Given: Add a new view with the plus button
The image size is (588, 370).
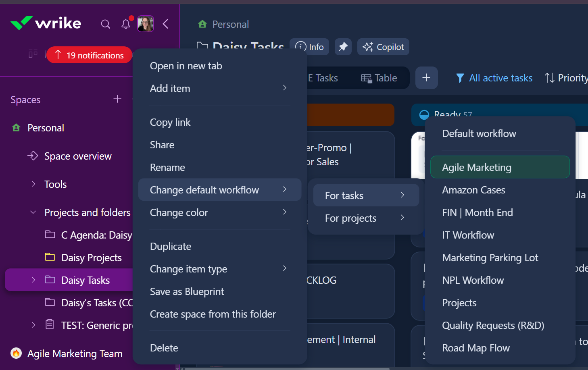Looking at the screenshot, I should click(x=426, y=78).
